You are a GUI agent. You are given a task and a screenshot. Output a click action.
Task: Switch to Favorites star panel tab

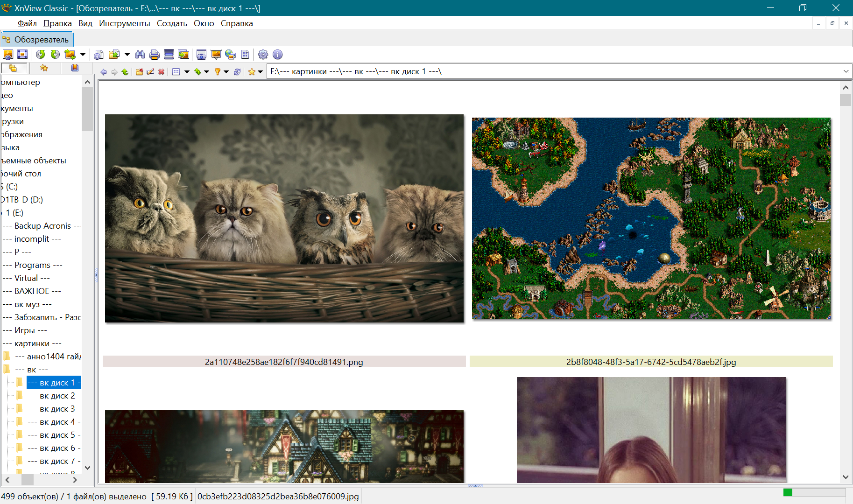tap(44, 68)
